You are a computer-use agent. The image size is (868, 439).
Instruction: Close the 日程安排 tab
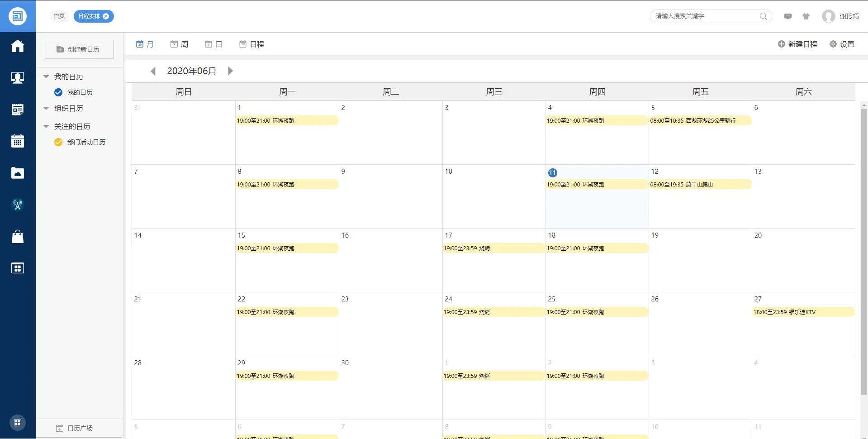click(106, 16)
